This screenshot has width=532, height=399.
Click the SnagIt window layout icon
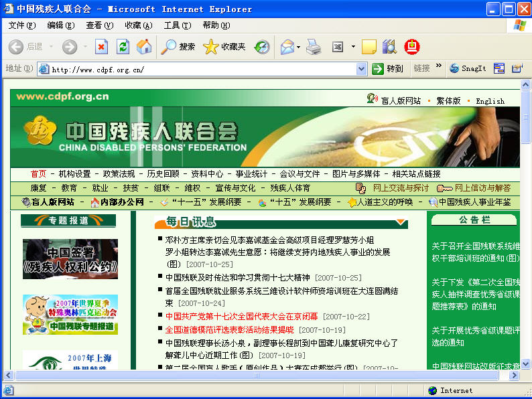(x=499, y=68)
